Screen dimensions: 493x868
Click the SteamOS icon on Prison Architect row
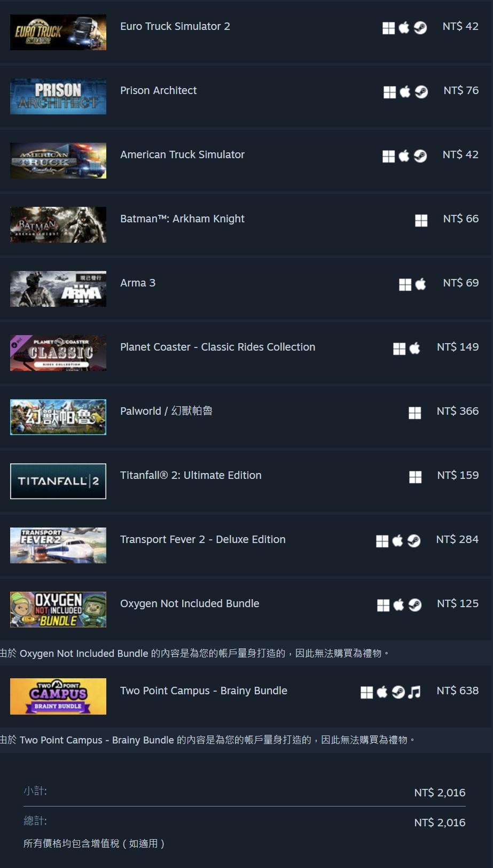pyautogui.click(x=421, y=92)
